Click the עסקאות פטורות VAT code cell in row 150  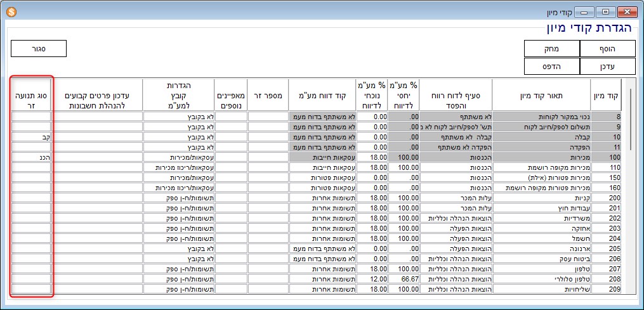[321, 178]
